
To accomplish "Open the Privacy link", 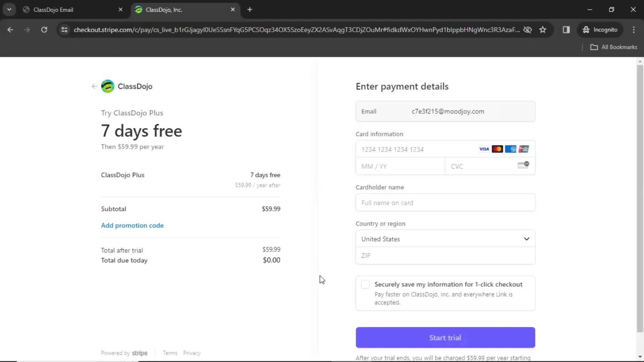I will pos(192,353).
